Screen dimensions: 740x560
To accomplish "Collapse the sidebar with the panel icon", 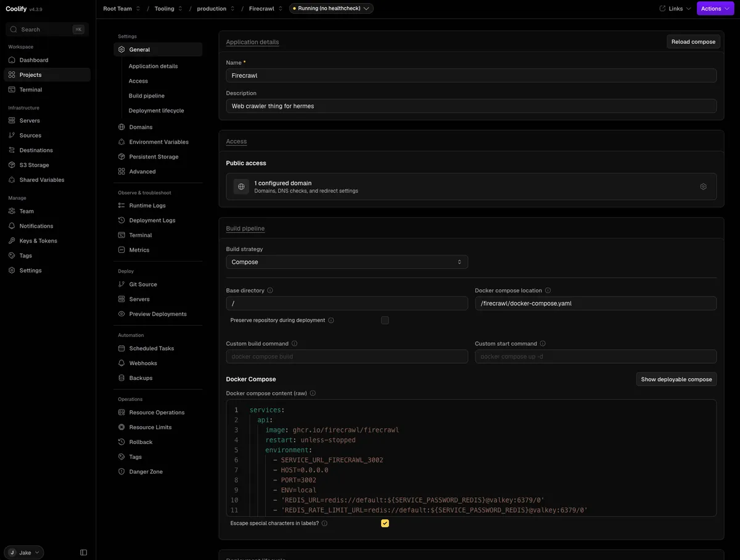I will click(84, 553).
